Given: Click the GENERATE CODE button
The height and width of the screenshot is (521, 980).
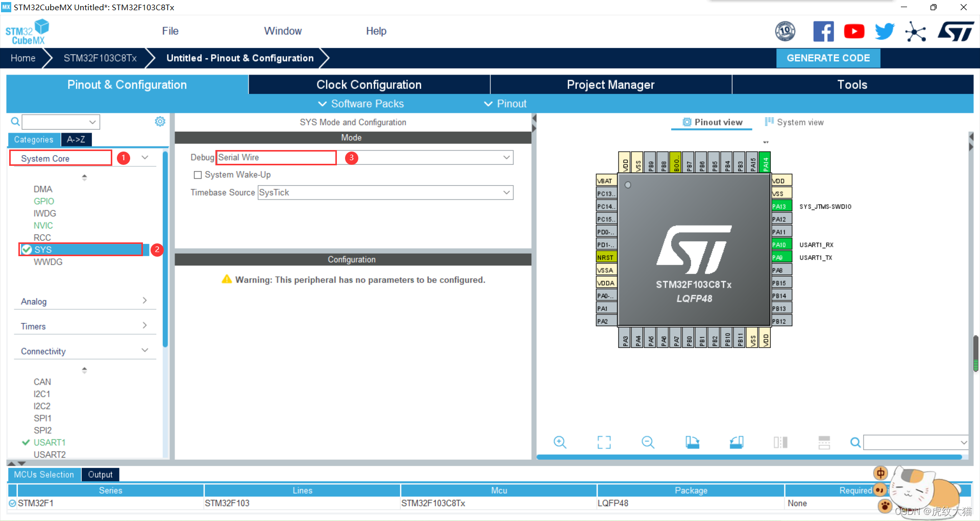Looking at the screenshot, I should pos(828,58).
